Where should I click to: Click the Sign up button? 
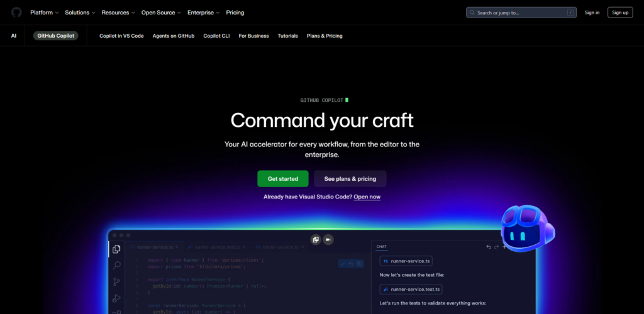tap(620, 13)
